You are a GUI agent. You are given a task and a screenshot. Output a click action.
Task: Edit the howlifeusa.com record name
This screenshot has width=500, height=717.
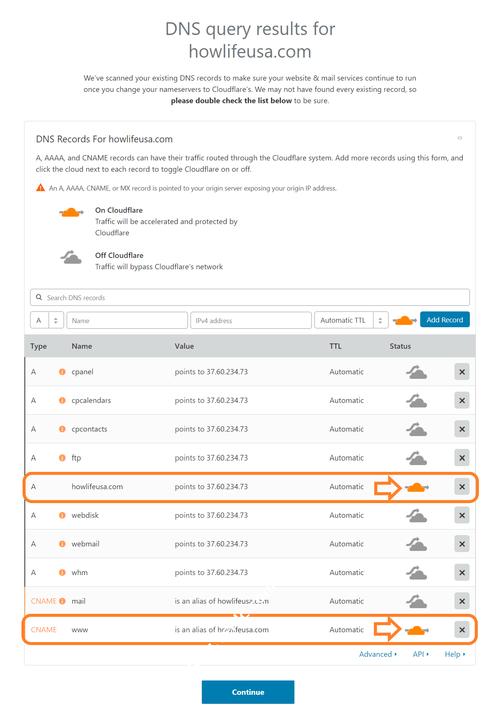[x=97, y=487]
